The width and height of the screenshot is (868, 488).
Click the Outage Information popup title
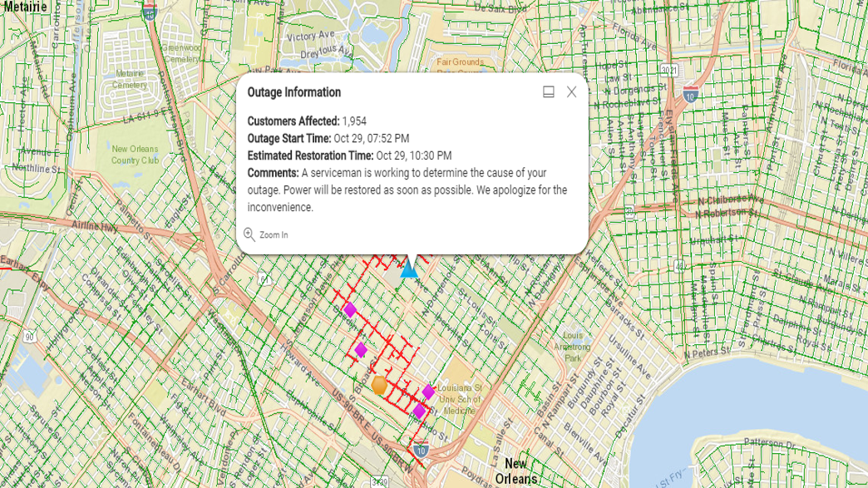294,92
